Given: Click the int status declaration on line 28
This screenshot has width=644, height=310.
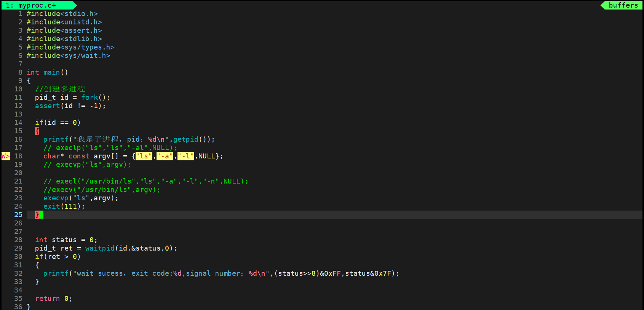Looking at the screenshot, I should pos(66,240).
